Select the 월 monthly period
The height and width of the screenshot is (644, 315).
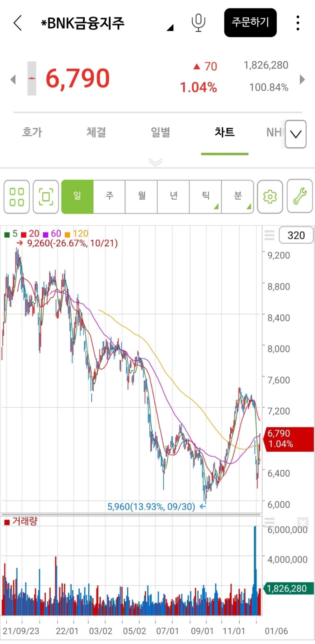(x=141, y=197)
